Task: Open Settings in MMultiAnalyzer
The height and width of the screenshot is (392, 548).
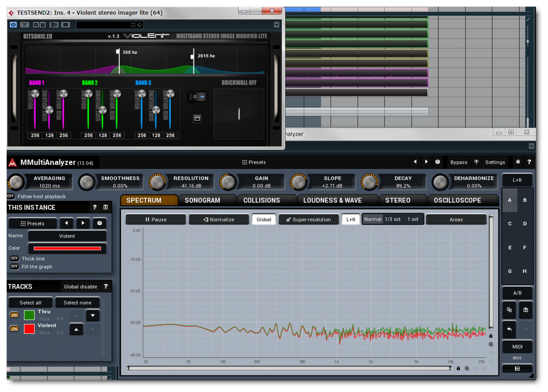Action: (495, 162)
